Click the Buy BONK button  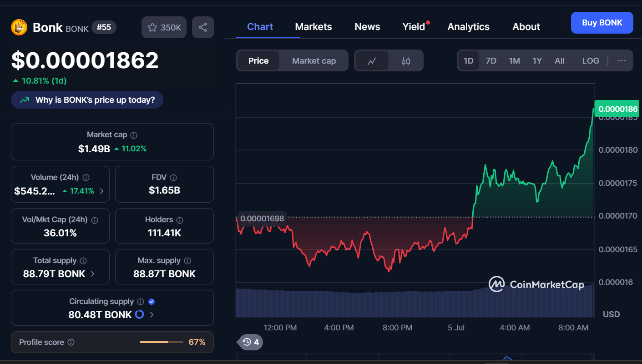pos(602,23)
